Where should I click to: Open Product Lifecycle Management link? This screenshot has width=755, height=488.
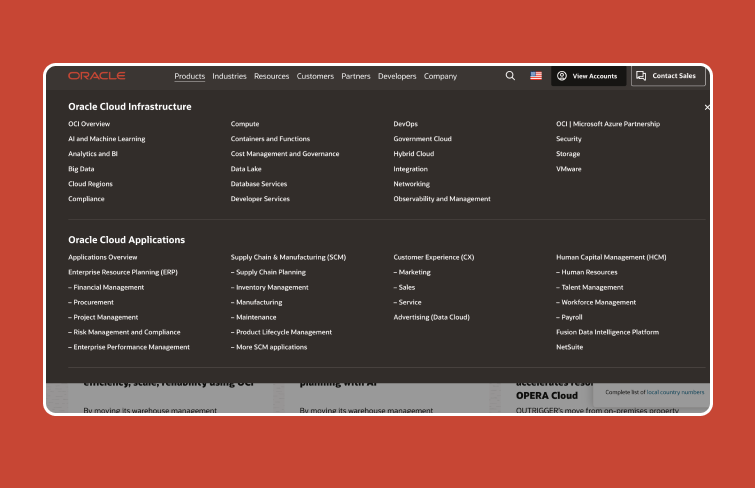point(281,332)
